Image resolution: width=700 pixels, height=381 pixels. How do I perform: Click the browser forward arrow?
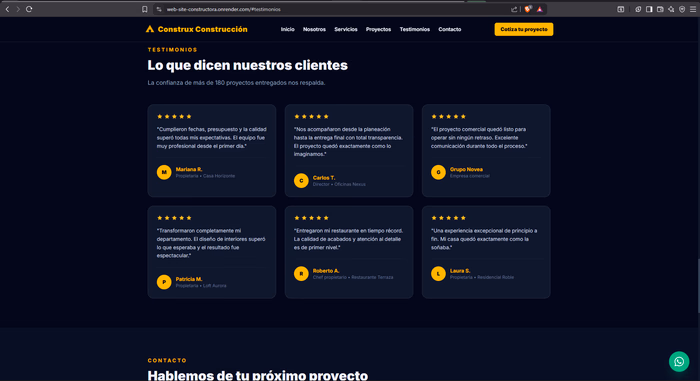coord(18,9)
